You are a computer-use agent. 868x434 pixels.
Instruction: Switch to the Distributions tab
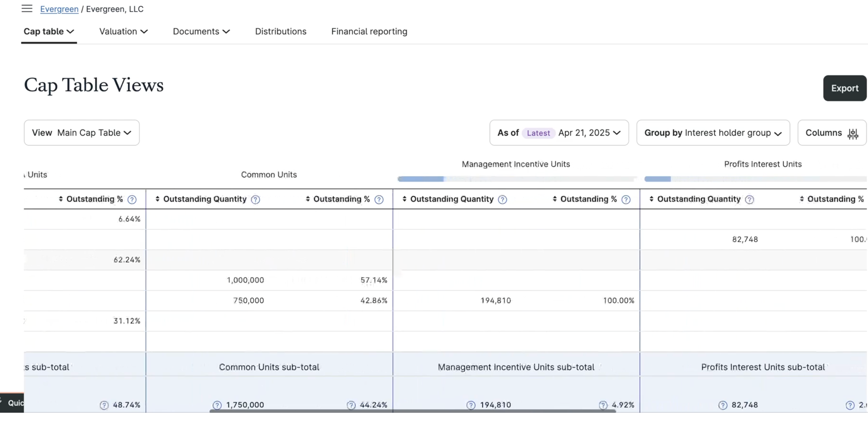(x=280, y=31)
